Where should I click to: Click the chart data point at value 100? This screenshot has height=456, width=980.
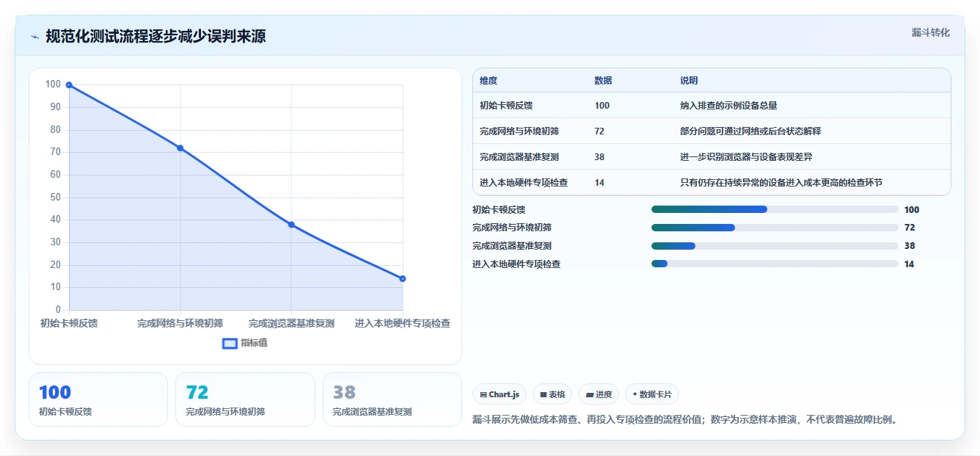click(69, 85)
